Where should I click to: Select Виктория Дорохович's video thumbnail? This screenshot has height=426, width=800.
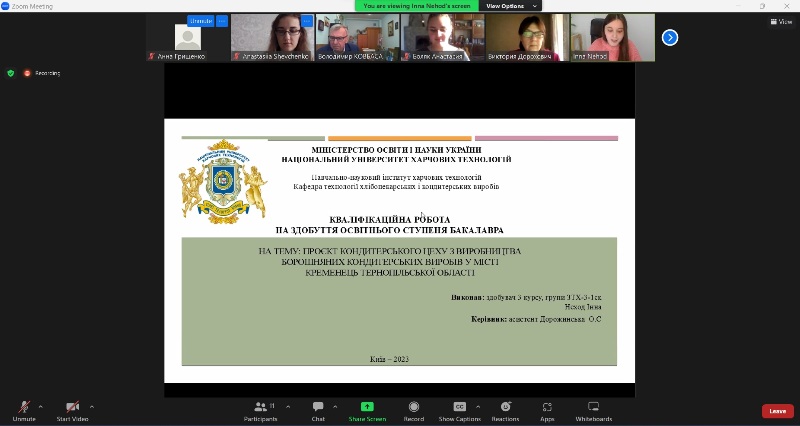(527, 37)
